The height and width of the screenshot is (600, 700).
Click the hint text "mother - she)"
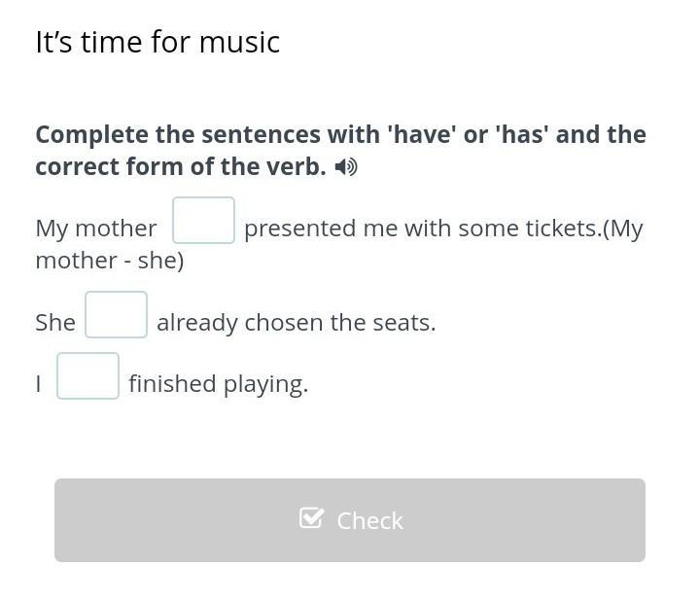coord(110,261)
